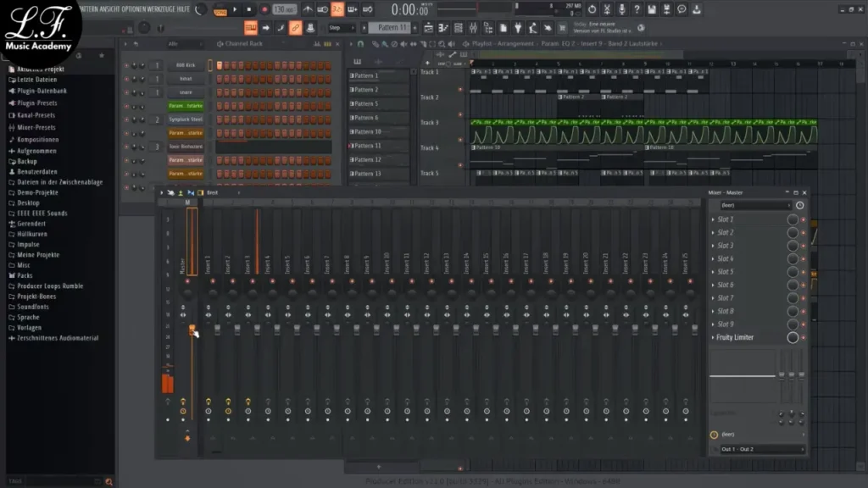Viewport: 868px width, 488px height.
Task: Click the graph editor icon in Channel Rack header
Action: point(317,43)
